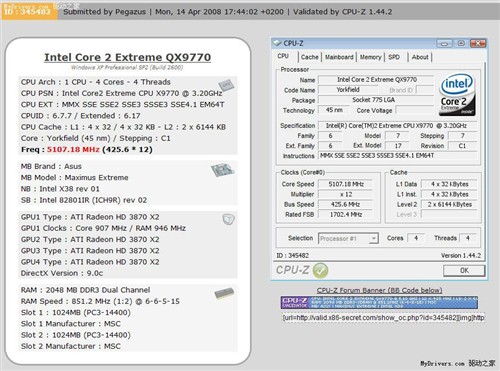Expand the Processor #1 selection dropdown
500x371 pixels.
pyautogui.click(x=374, y=238)
